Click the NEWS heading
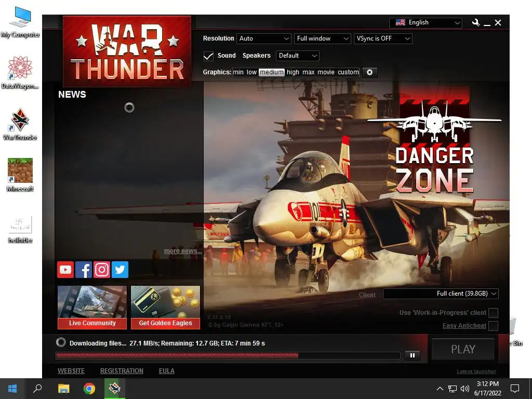532x399 pixels. coord(72,95)
